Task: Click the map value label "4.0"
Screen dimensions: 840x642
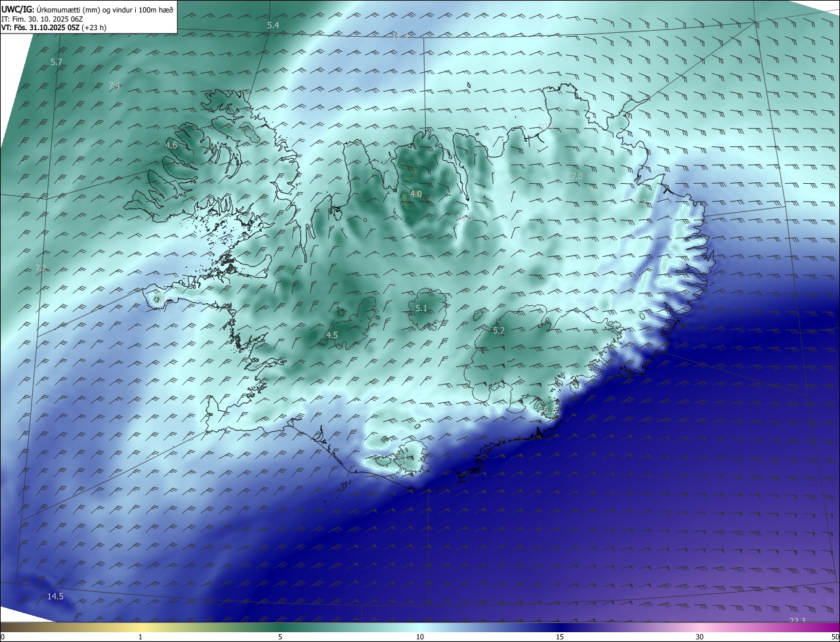Action: [x=416, y=194]
